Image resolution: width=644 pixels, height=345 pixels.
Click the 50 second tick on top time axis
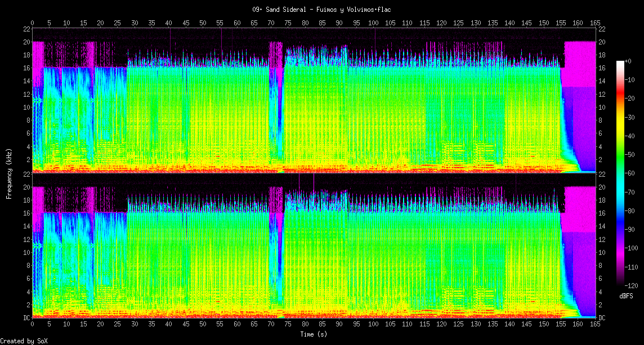coord(203,23)
